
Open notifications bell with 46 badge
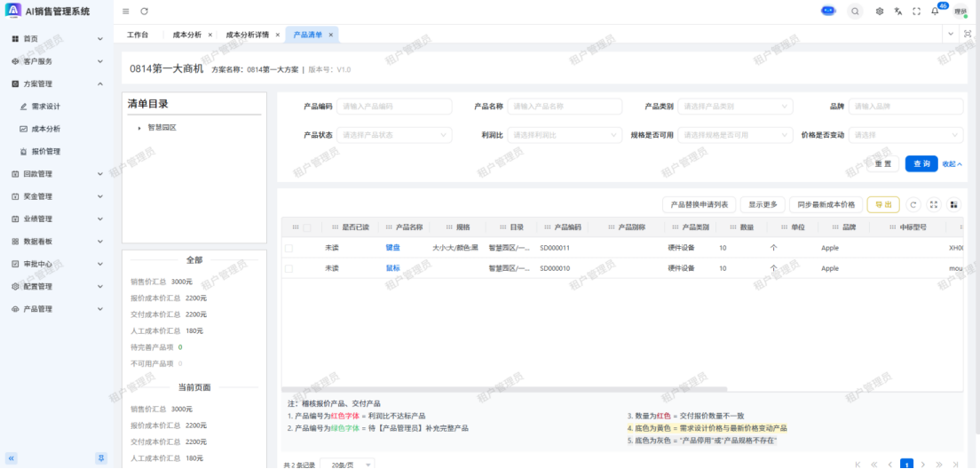pos(935,11)
